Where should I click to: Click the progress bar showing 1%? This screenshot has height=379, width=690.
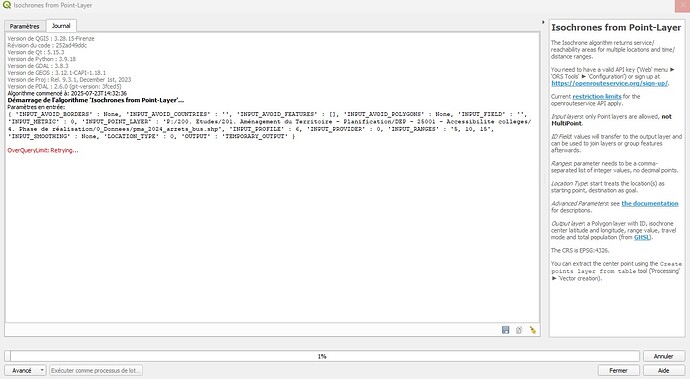click(322, 356)
